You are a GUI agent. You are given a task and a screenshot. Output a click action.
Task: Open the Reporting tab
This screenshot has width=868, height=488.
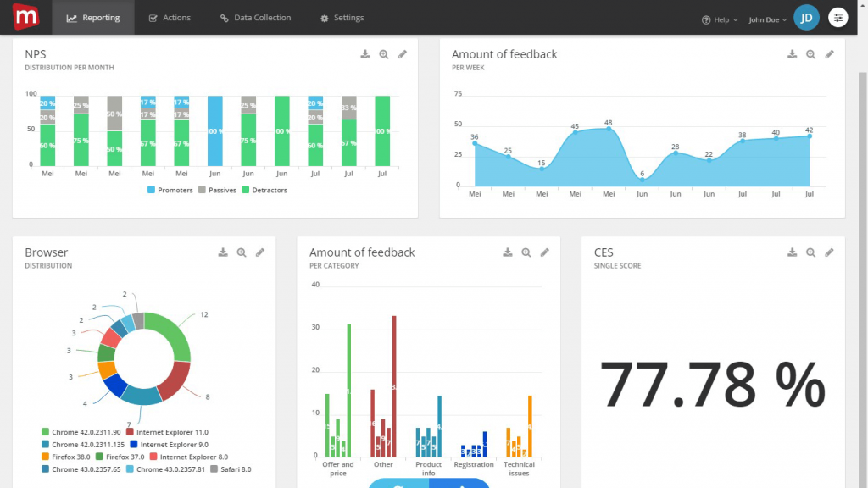point(93,18)
